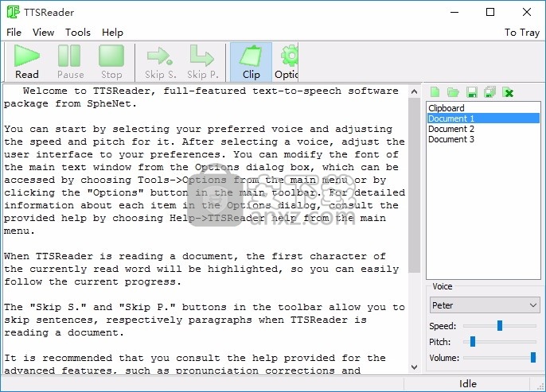Open the Help menu

coord(112,33)
